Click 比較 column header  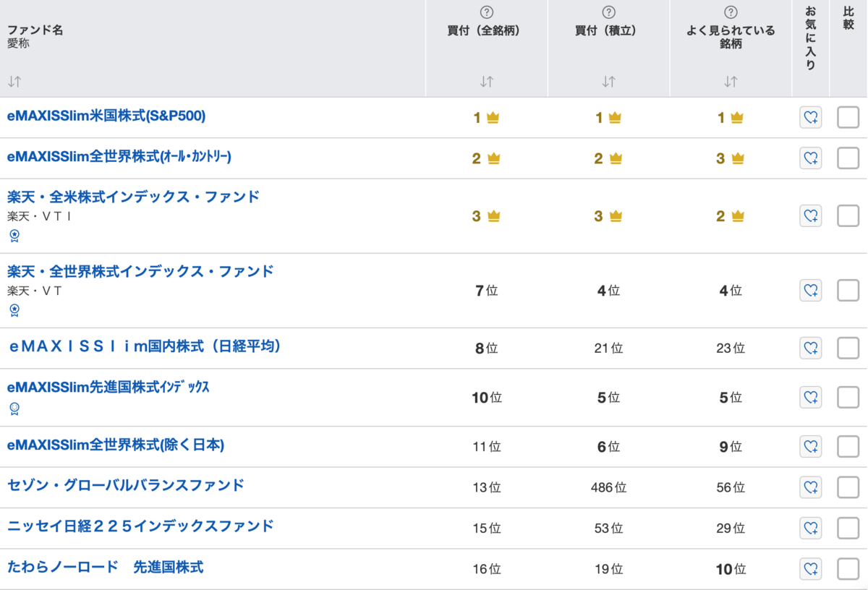pyautogui.click(x=848, y=19)
